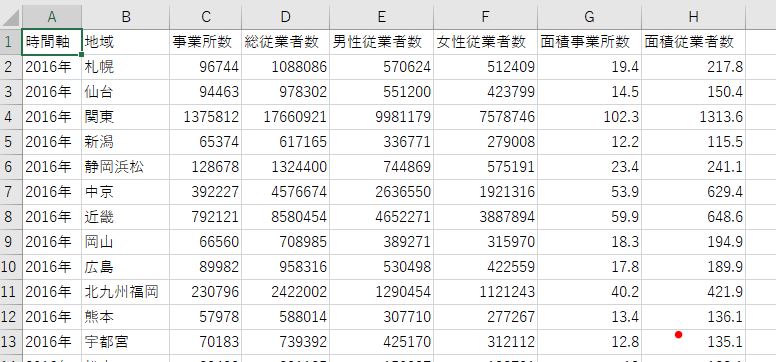This screenshot has width=776, height=362.
Task: Select the 札幌 cell
Action: pyautogui.click(x=126, y=67)
